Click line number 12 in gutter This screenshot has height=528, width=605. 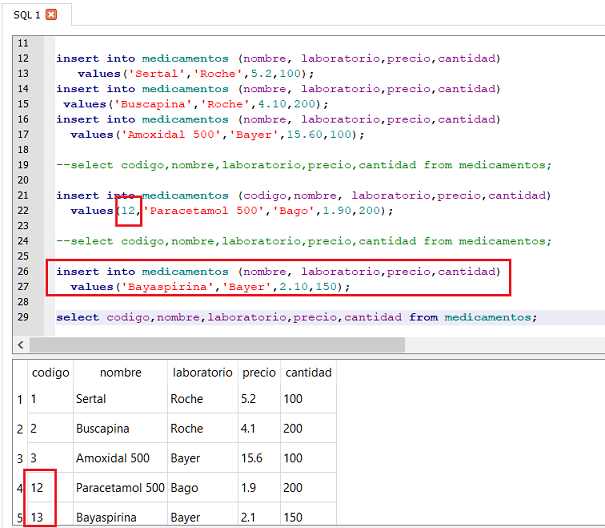[x=23, y=58]
